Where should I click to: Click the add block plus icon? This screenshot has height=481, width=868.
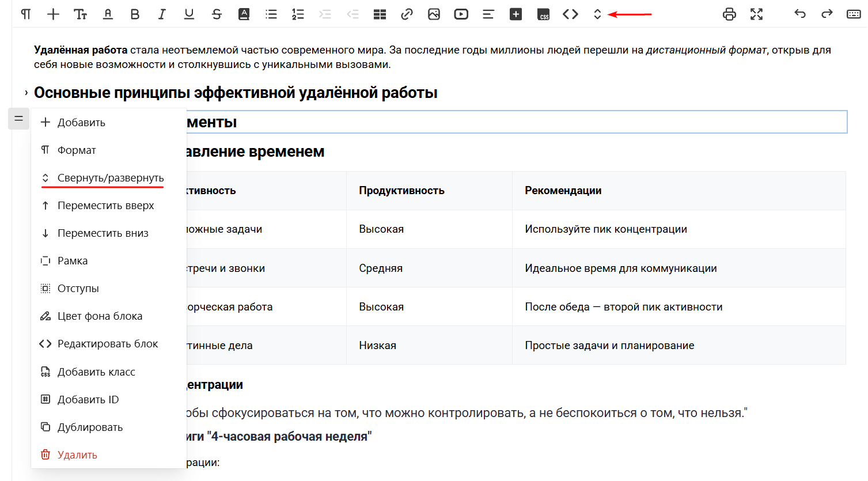53,14
